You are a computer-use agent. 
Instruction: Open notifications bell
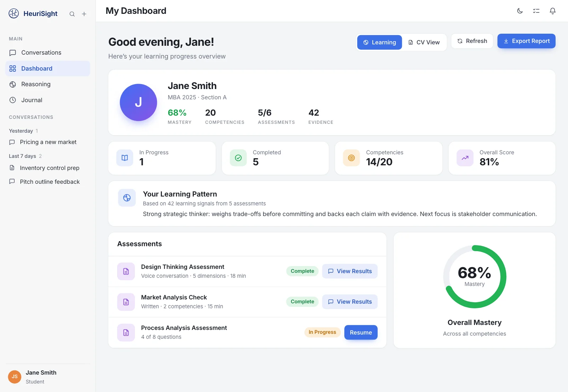[552, 11]
